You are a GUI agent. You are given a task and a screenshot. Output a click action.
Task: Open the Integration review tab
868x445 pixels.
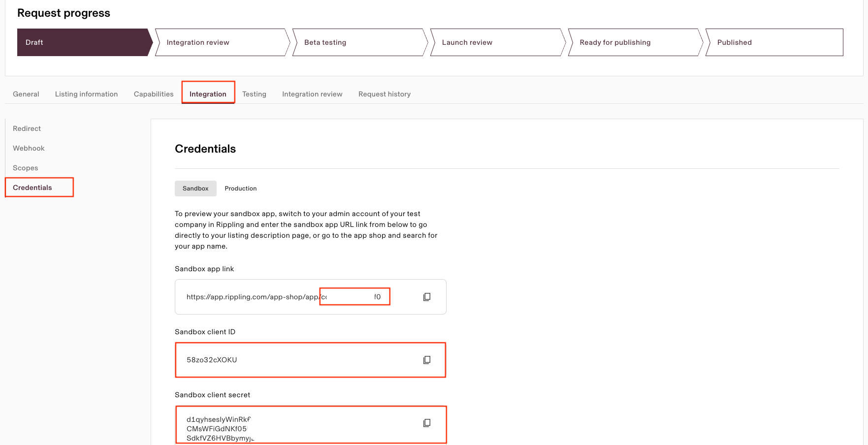tap(312, 94)
